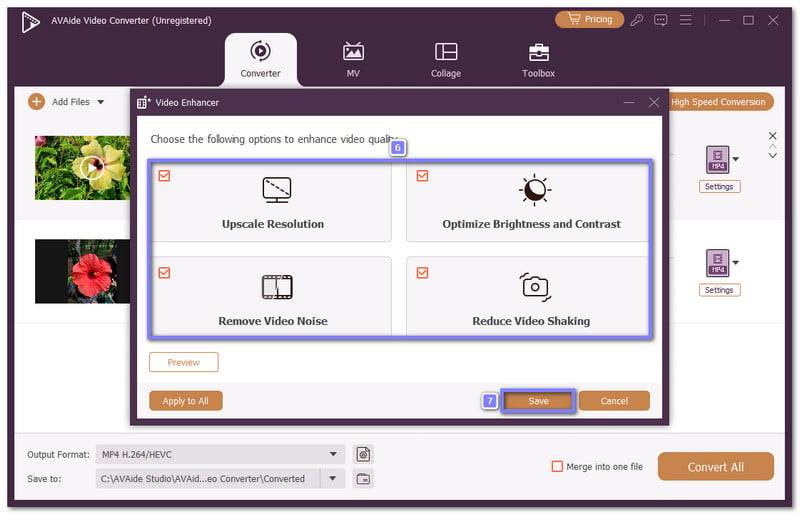The image size is (800, 515).
Task: Click the register key icon in title bar
Action: coord(637,20)
